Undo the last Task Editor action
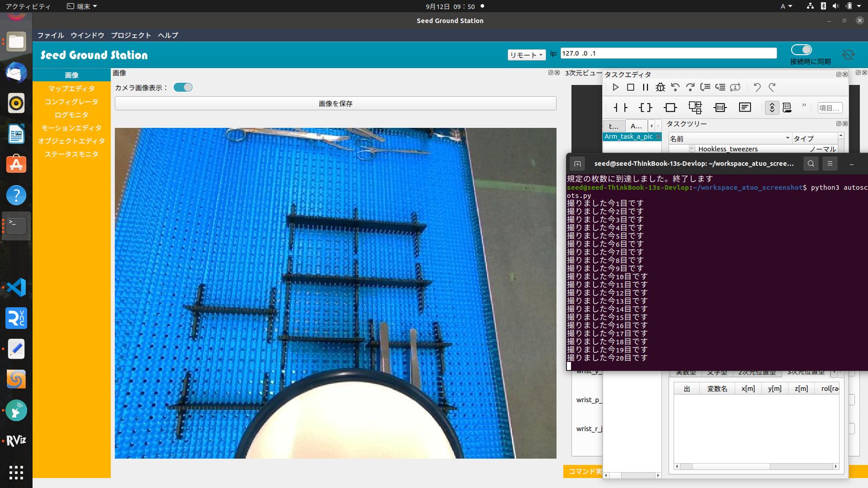868x488 pixels. click(757, 87)
